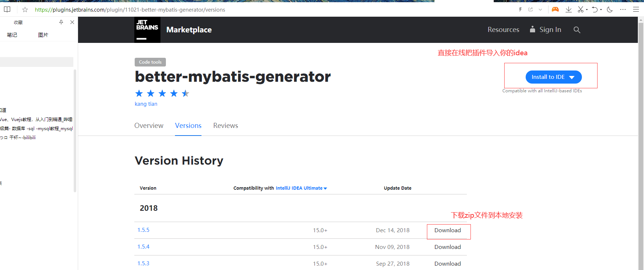Click the better-mybatis-generator title
This screenshot has width=644, height=270.
tap(233, 77)
